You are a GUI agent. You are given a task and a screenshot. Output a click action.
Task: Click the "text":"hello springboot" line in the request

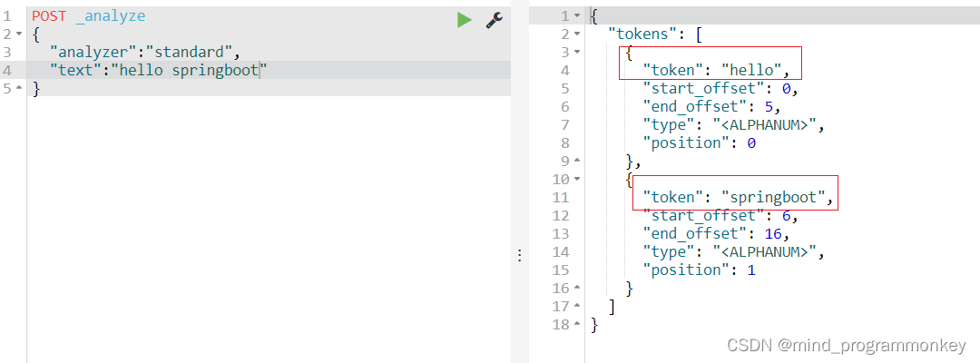[159, 71]
